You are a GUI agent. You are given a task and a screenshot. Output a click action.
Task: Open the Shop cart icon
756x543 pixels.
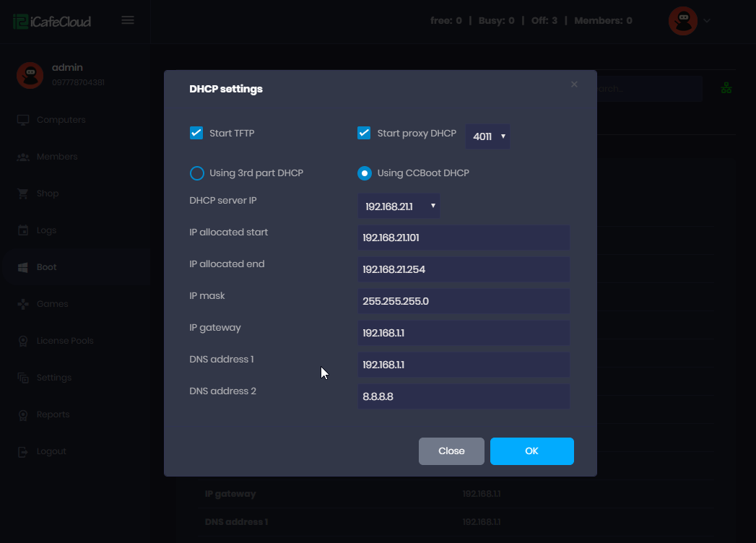(x=22, y=193)
